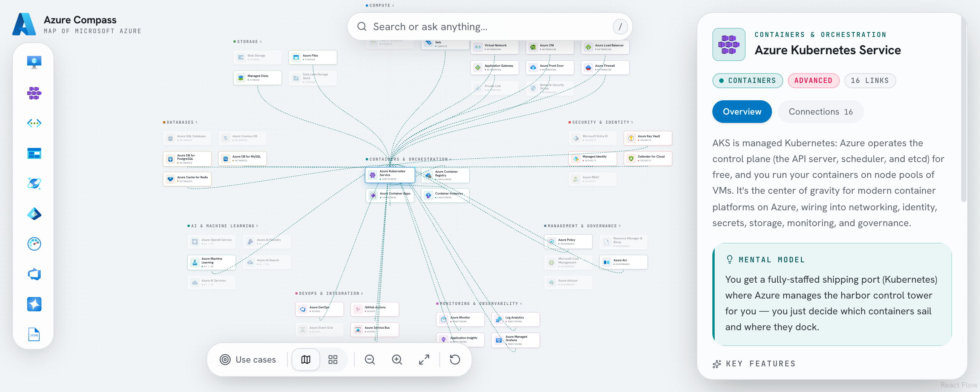Select the Azure Arc node
This screenshot has width=980, height=392.
pos(623,262)
